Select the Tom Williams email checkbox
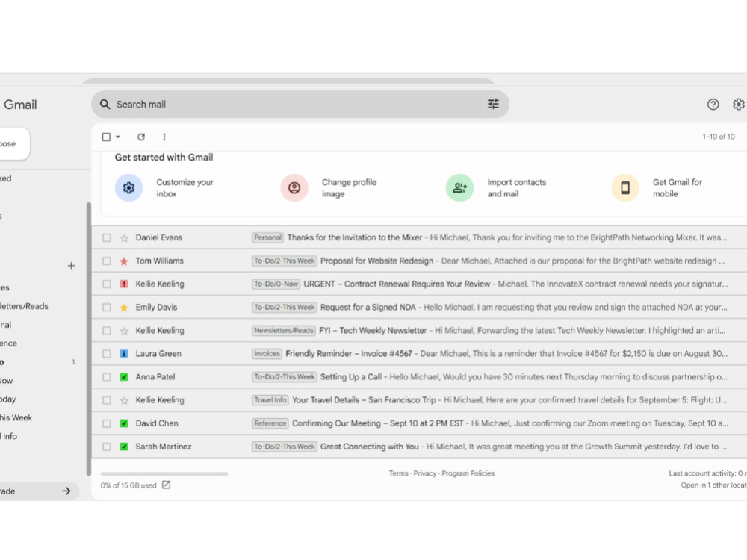Viewport: 747px width, 560px height. tap(107, 261)
